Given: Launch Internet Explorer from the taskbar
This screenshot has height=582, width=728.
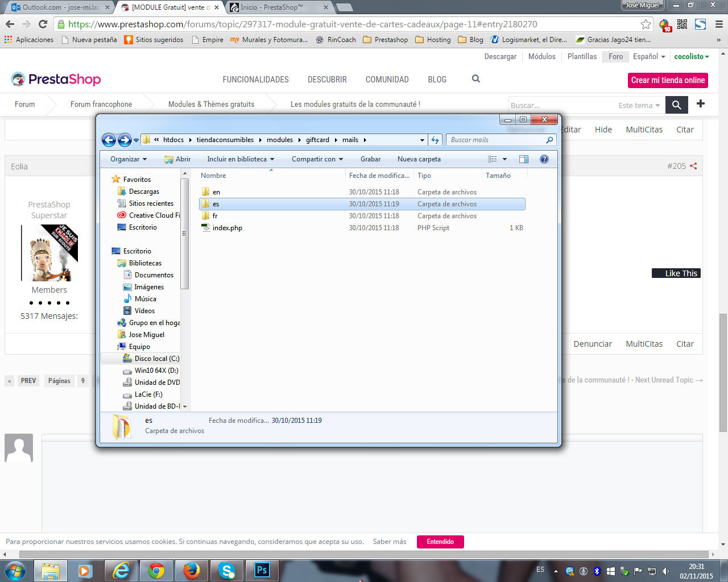Looking at the screenshot, I should point(121,571).
